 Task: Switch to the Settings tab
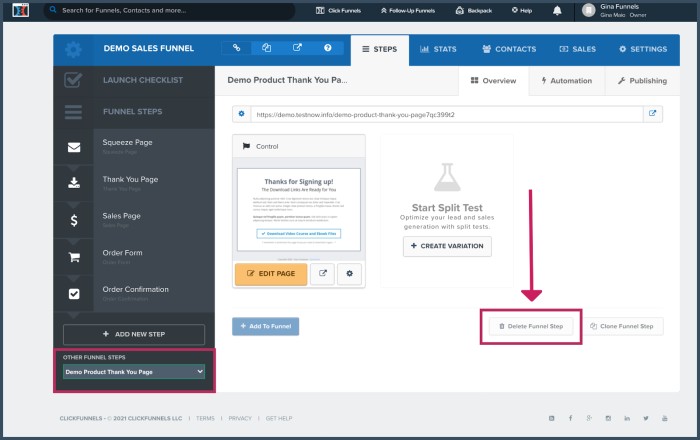pyautogui.click(x=643, y=49)
